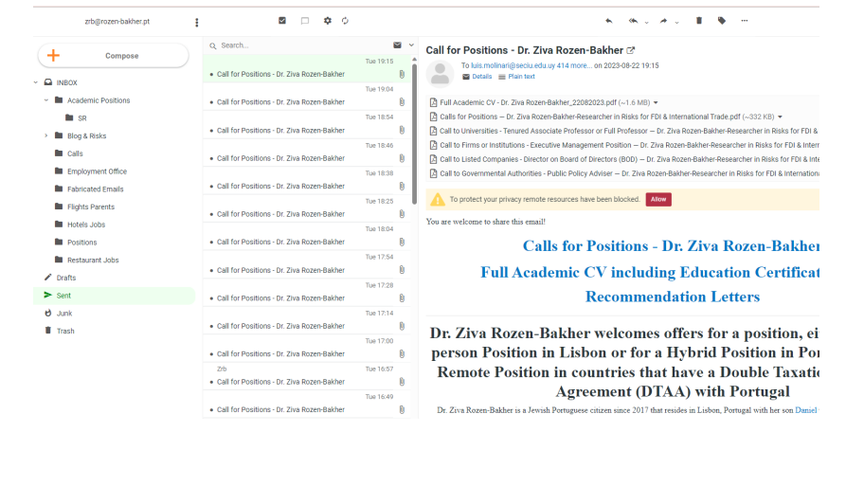Open message in new window icon
Screen dimensions: 846x504
coord(631,50)
